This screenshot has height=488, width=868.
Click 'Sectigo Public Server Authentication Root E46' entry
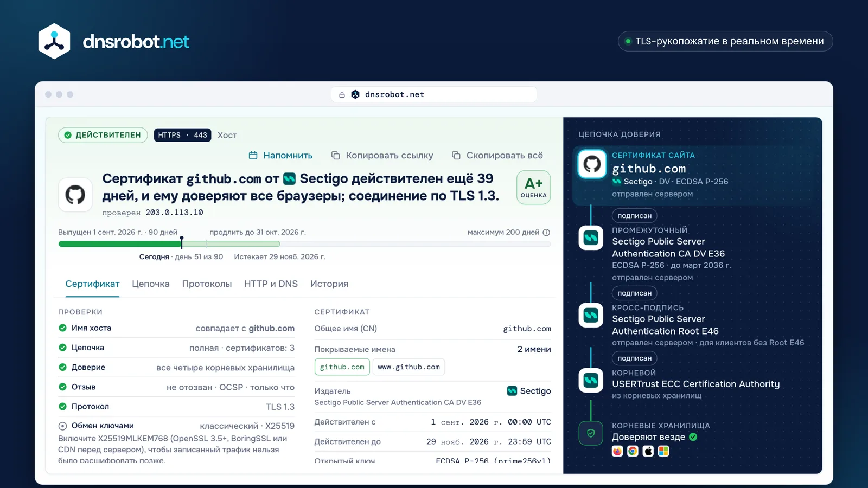666,325
